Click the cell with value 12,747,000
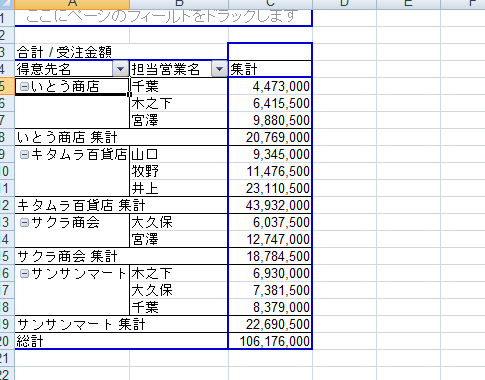 pyautogui.click(x=270, y=239)
